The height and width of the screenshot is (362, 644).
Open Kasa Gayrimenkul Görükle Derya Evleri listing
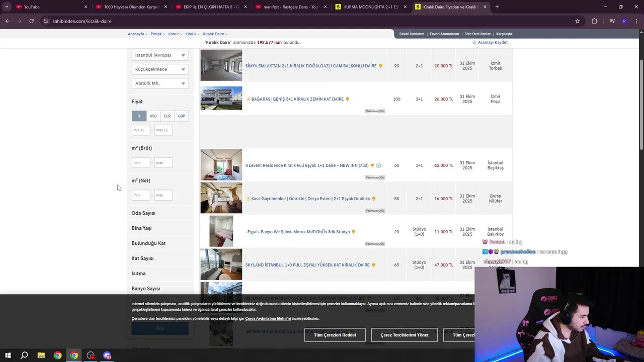tap(310, 199)
